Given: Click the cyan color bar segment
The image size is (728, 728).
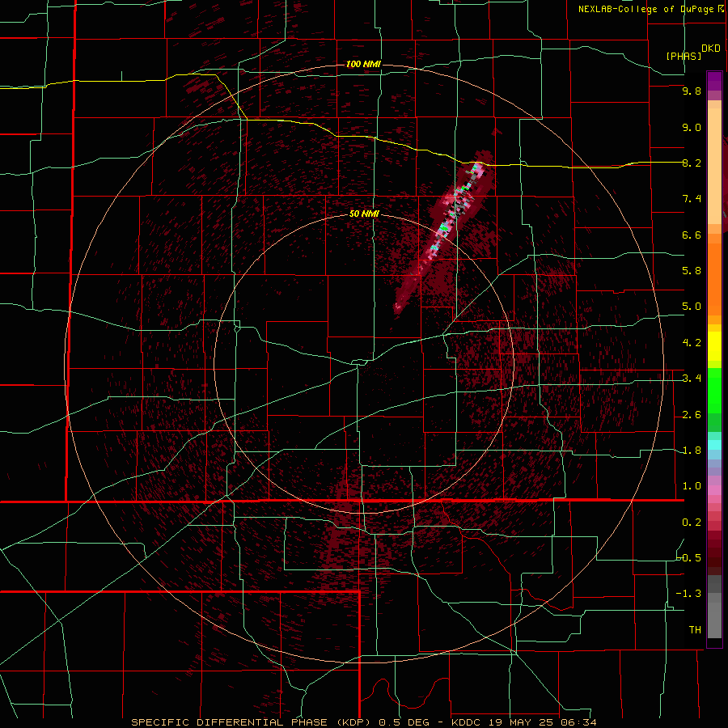Looking at the screenshot, I should point(714,445).
